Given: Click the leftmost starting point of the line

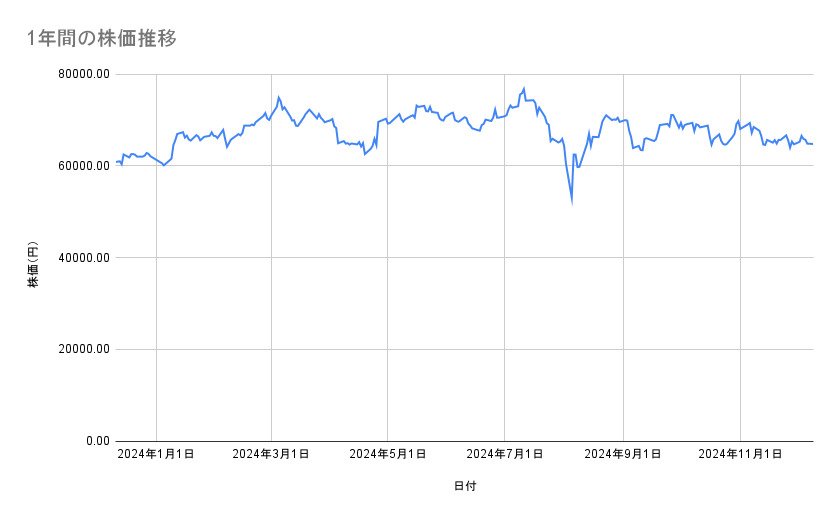Looking at the screenshot, I should 117,161.
